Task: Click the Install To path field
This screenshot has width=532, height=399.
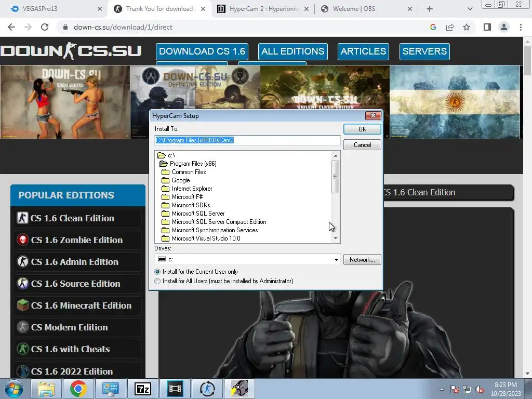Action: [247, 140]
